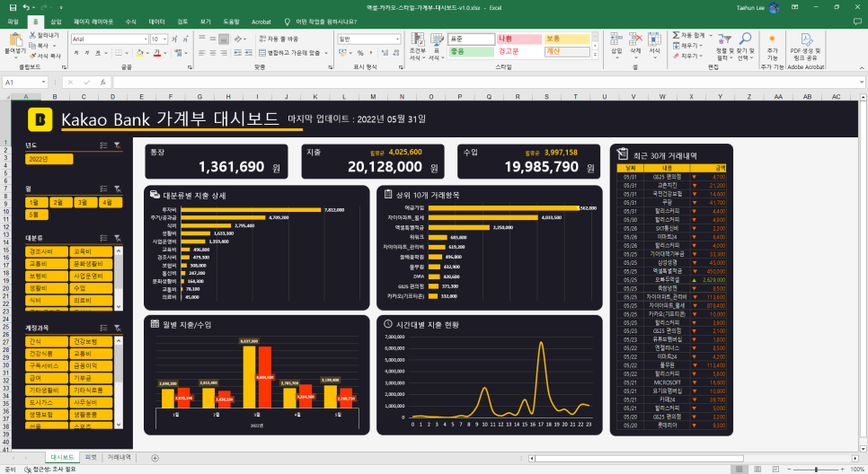Clear filter icon on 대분류 slicer

118,239
